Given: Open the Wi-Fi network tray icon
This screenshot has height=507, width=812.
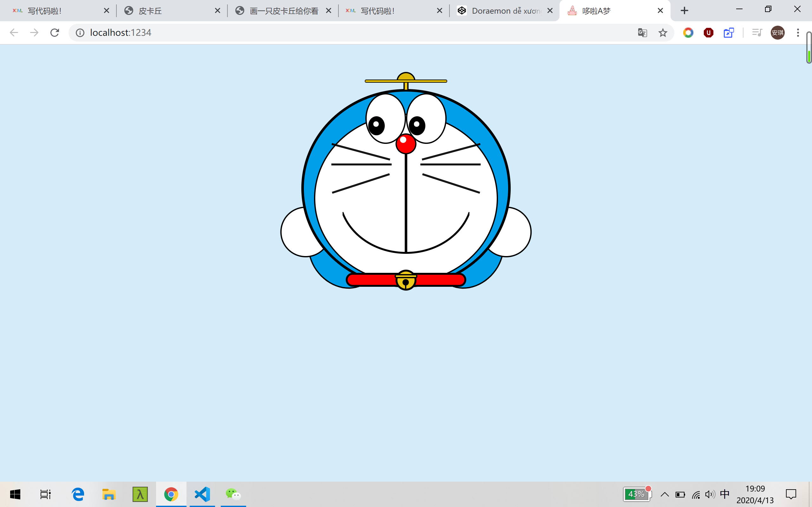Looking at the screenshot, I should coord(696,495).
